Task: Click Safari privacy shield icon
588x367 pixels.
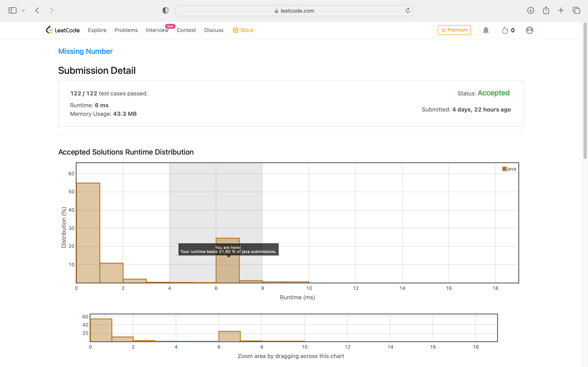Action: (165, 10)
